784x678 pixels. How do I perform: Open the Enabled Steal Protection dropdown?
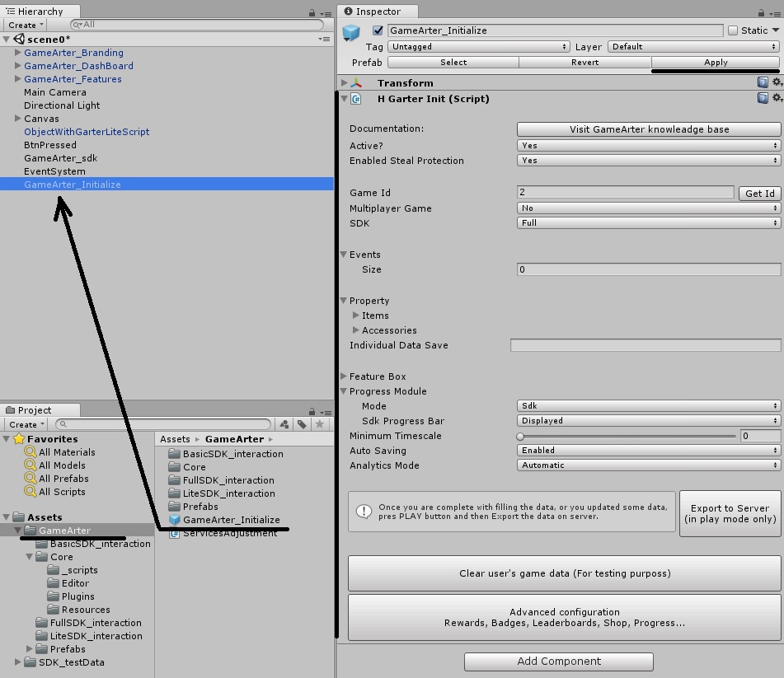(648, 161)
